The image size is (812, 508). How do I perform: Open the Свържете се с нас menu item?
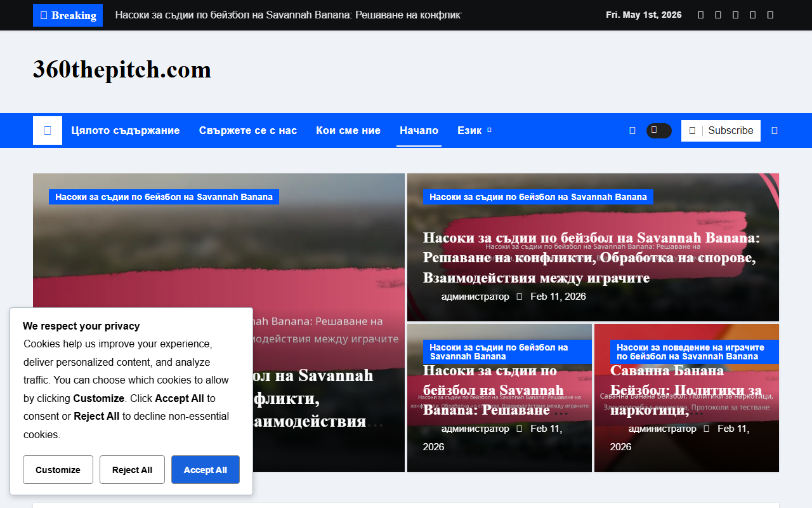248,130
